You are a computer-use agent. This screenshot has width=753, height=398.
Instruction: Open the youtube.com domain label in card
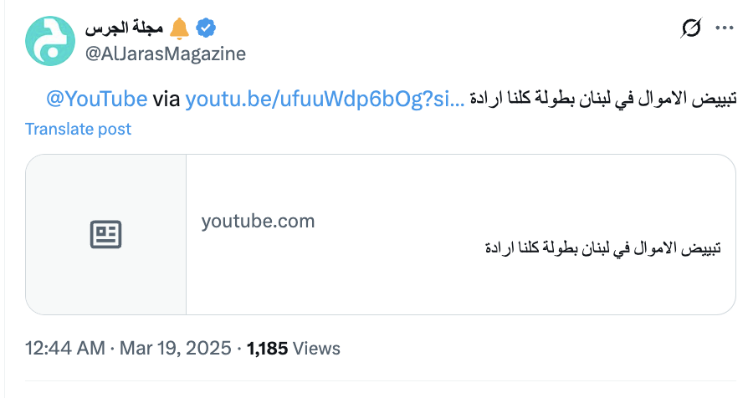258,221
